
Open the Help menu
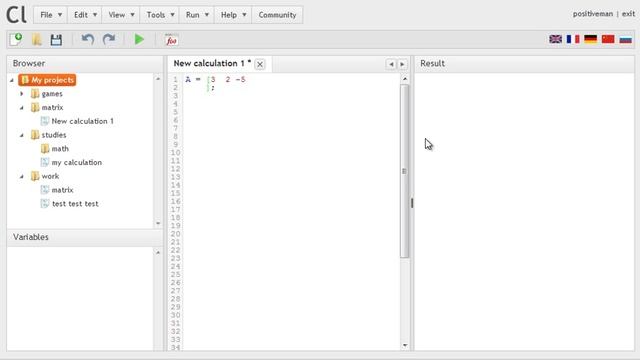click(x=233, y=15)
